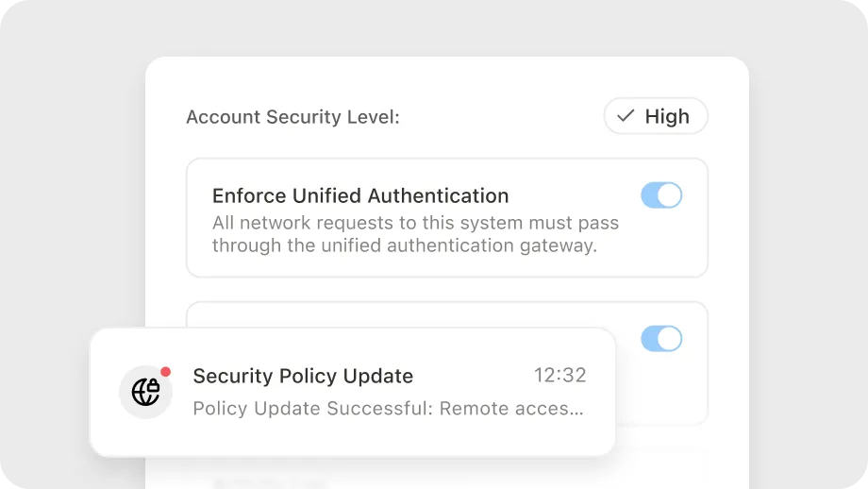
Task: Click the globe lock icon in the notification
Action: click(x=145, y=392)
